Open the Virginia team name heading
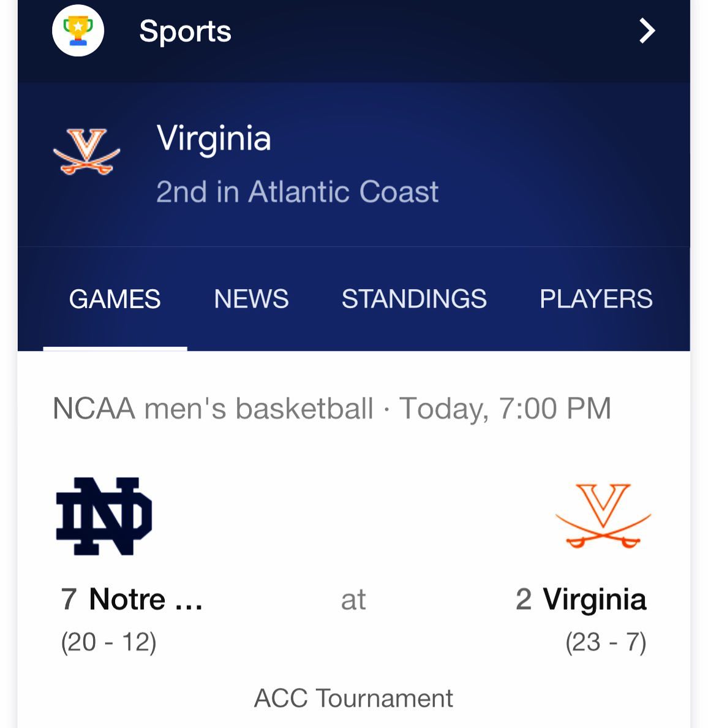Screen dimensions: 708x728 point(214,138)
